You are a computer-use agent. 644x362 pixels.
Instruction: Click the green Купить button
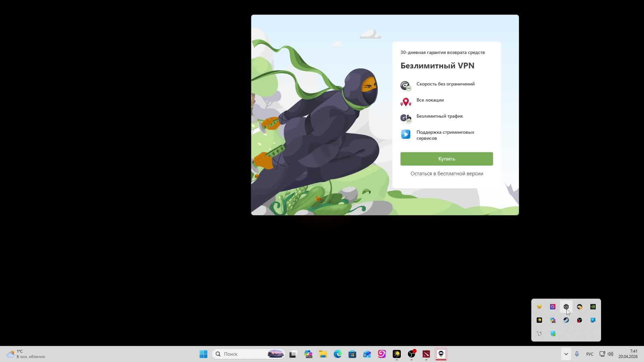446,159
